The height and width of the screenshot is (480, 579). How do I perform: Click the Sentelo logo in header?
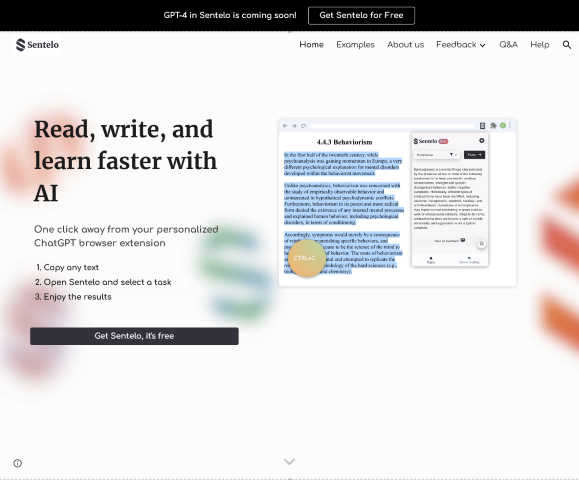coord(37,45)
